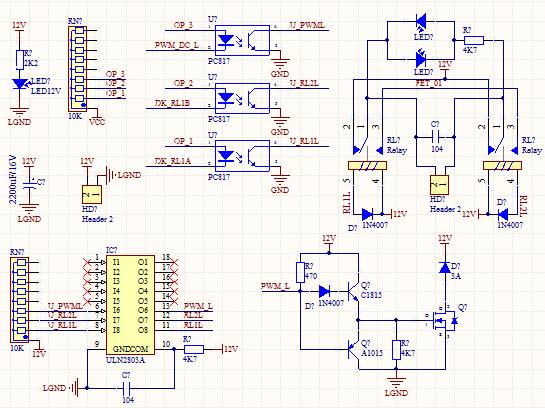
Task: Click the 3A diode above the MOSFET
Action: point(445,268)
